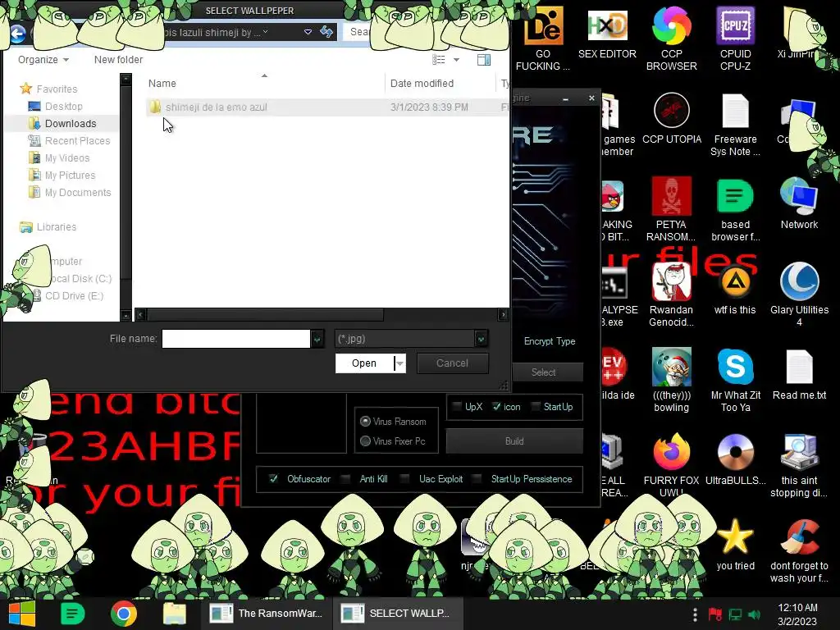The image size is (840, 630).
Task: Open the (*.jpg) file type dropdown
Action: tap(412, 339)
